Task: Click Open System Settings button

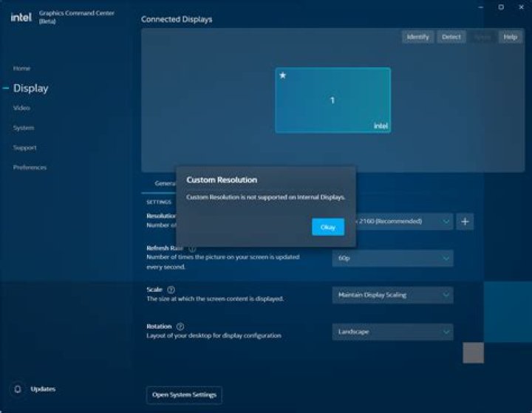Action: click(x=184, y=395)
